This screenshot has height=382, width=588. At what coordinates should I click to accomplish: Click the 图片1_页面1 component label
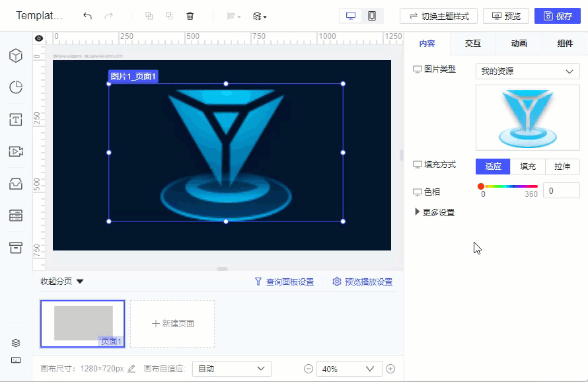[x=133, y=76]
